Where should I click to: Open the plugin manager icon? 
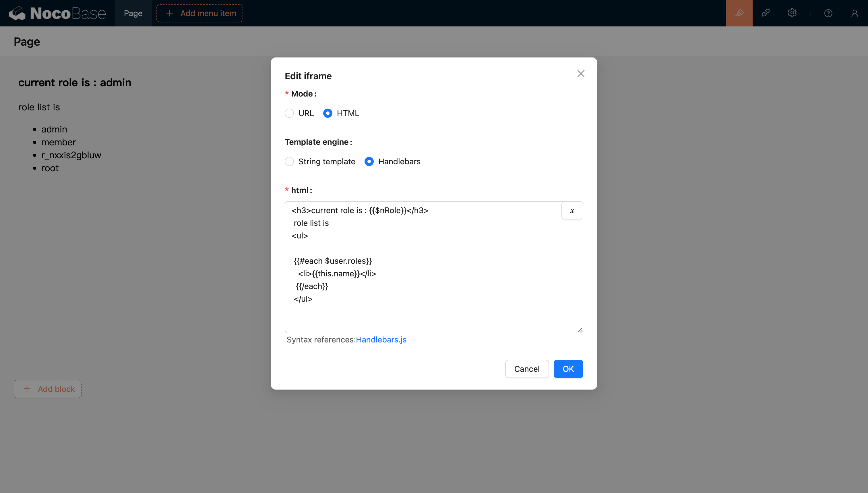pyautogui.click(x=766, y=13)
